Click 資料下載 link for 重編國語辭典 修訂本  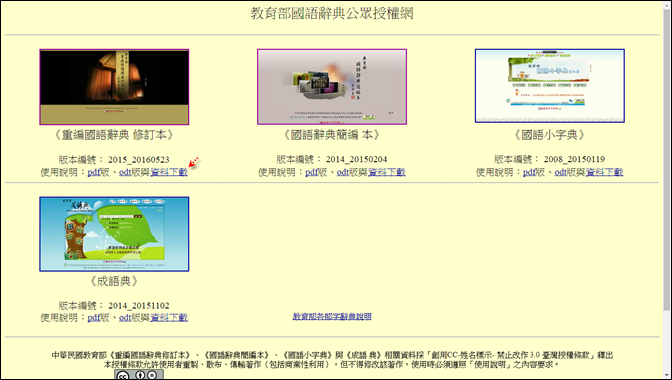169,172
